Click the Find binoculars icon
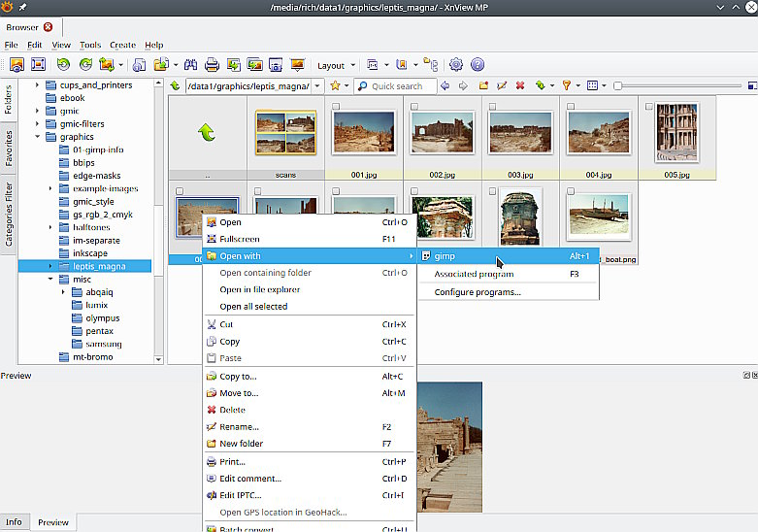Image resolution: width=758 pixels, height=532 pixels. coord(190,65)
